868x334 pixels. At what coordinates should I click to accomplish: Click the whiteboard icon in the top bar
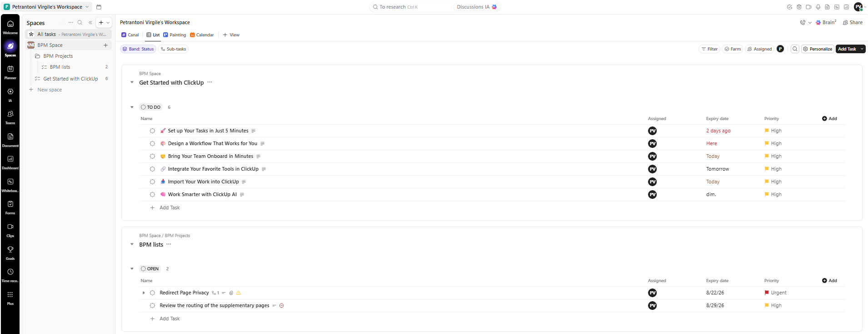click(837, 7)
